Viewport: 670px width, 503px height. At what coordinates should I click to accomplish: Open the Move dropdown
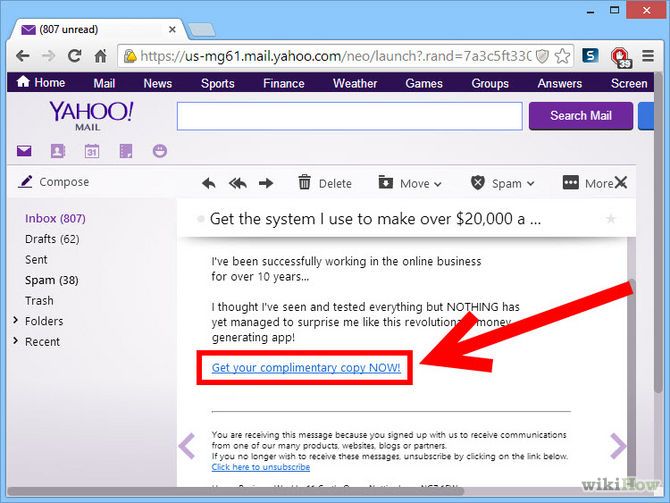[x=410, y=183]
